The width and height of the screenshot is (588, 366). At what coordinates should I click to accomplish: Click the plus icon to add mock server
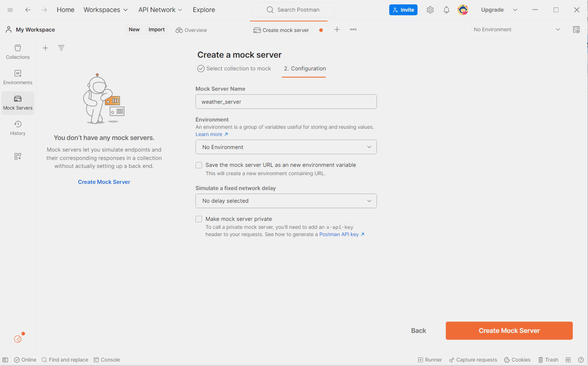coord(45,48)
